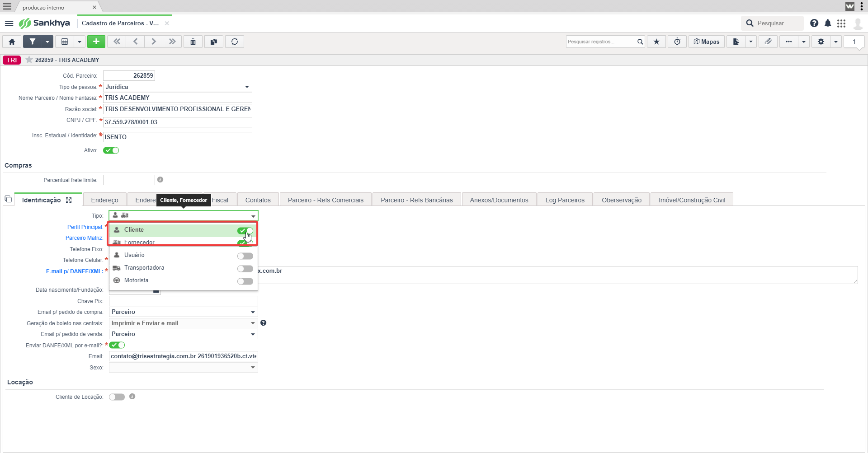Go to home screen via house icon
Viewport: 868px width, 453px height.
(12, 42)
